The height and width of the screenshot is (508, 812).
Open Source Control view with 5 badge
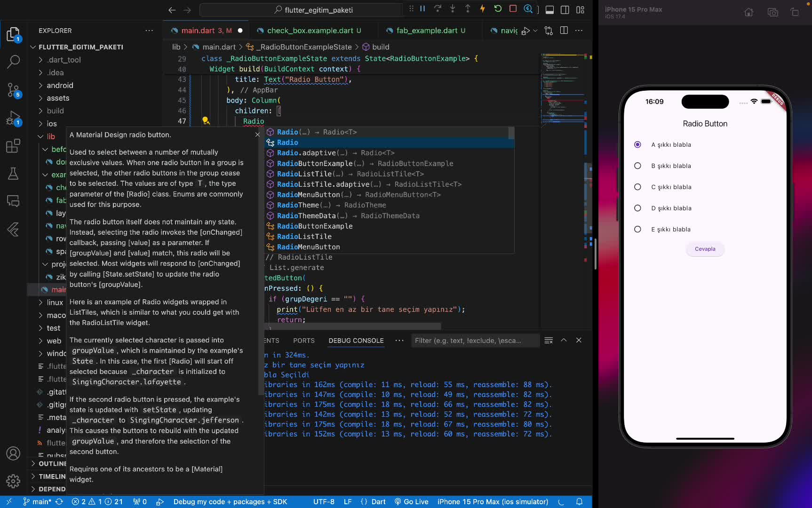coord(13,89)
